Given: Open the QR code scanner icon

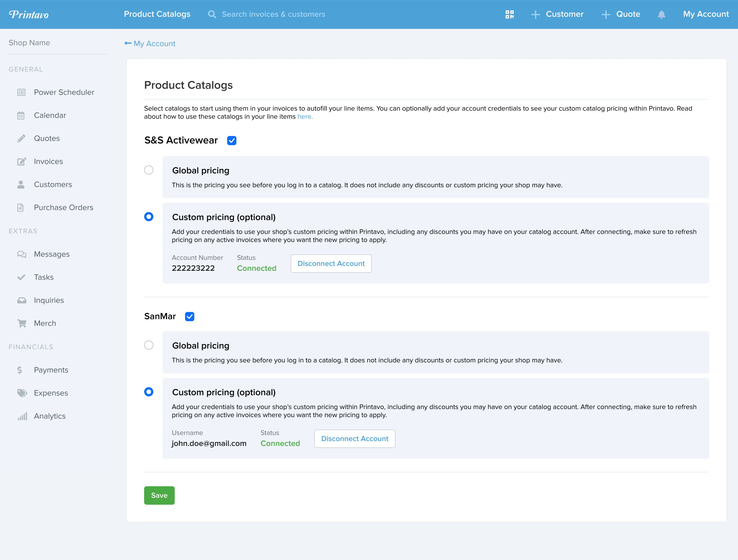Looking at the screenshot, I should click(509, 14).
